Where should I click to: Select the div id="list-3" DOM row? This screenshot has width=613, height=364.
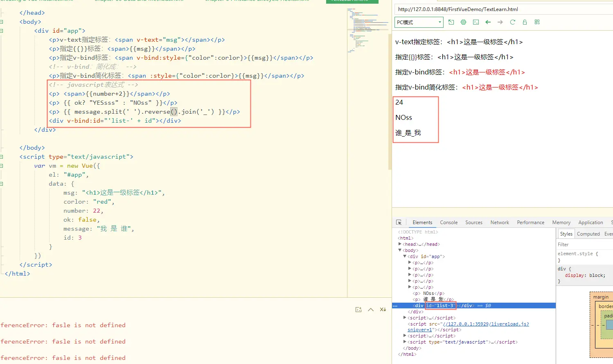(x=474, y=306)
